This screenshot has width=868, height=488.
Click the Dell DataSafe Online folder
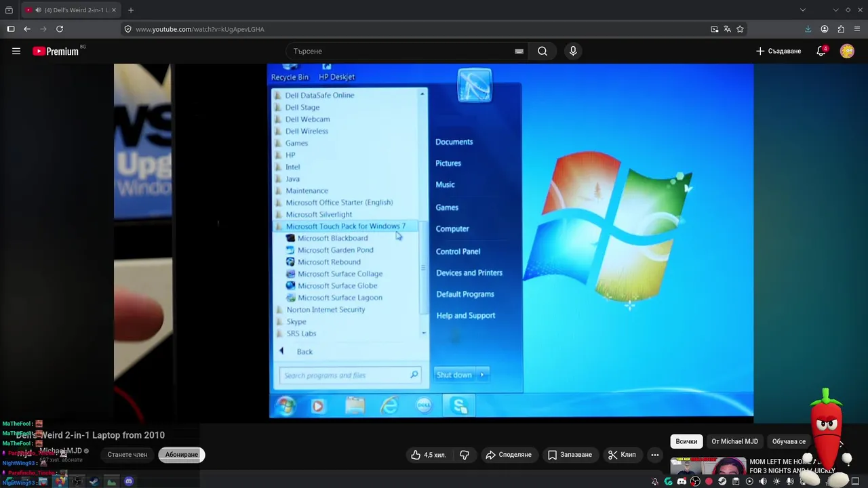coord(319,96)
